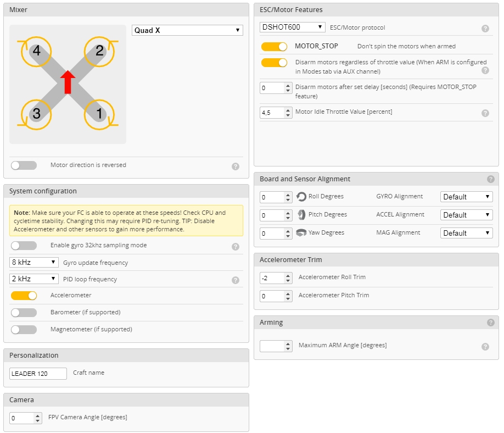
Task: Open help for Disarm motors regardless of throttle
Action: coord(485,70)
